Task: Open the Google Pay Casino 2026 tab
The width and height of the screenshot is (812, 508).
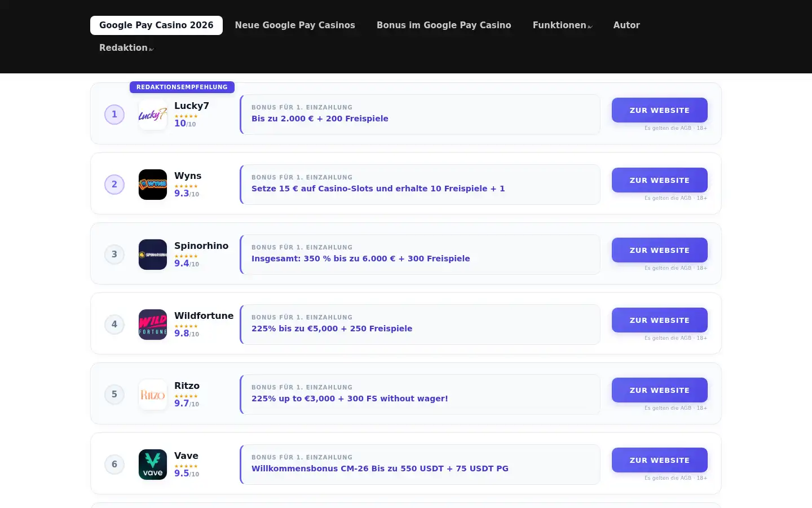Action: point(156,25)
